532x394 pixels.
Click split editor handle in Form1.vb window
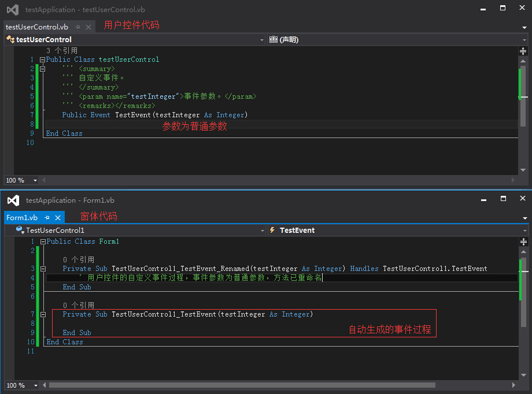[523, 241]
